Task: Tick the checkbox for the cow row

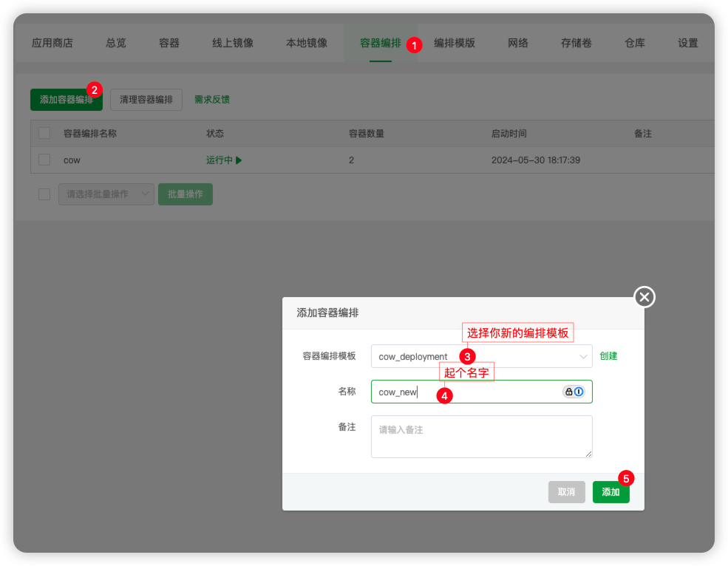Action: 44,160
